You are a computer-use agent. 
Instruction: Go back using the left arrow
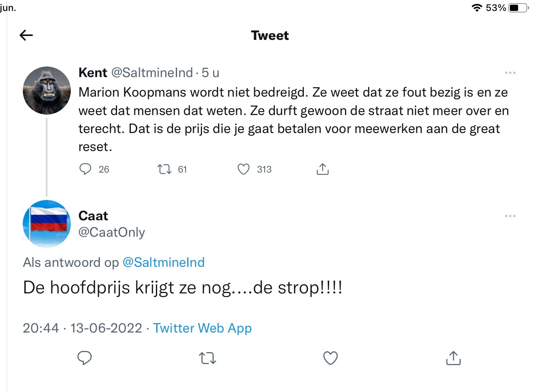(26, 35)
